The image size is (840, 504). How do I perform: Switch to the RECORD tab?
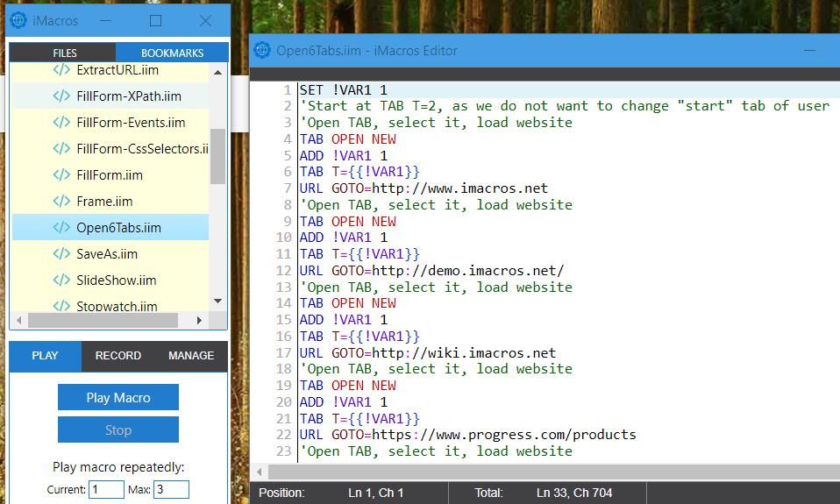click(117, 356)
